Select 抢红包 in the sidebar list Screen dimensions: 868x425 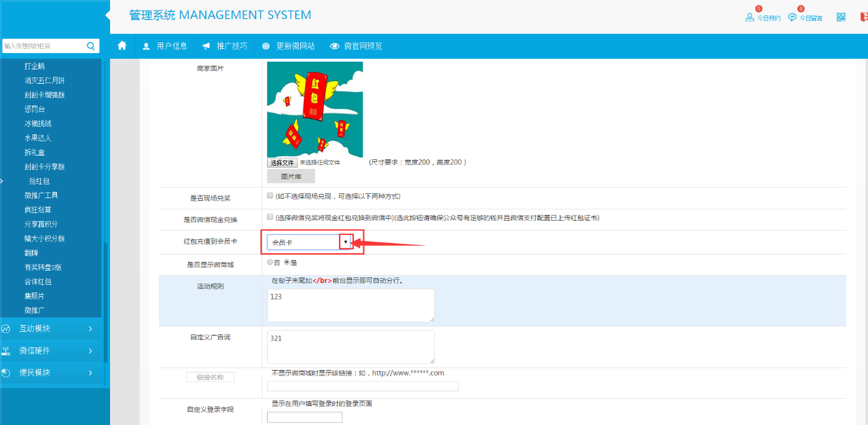39,181
